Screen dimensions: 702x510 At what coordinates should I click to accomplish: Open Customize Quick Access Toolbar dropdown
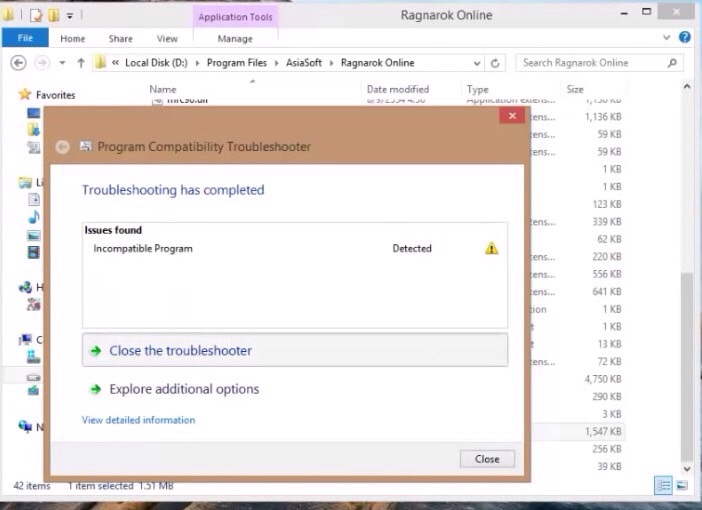point(70,16)
